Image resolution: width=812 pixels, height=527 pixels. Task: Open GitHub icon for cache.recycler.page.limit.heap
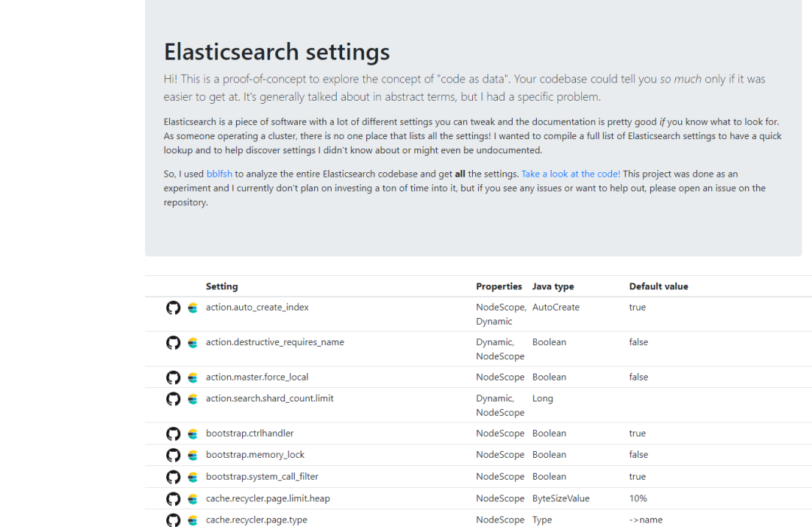[173, 499]
